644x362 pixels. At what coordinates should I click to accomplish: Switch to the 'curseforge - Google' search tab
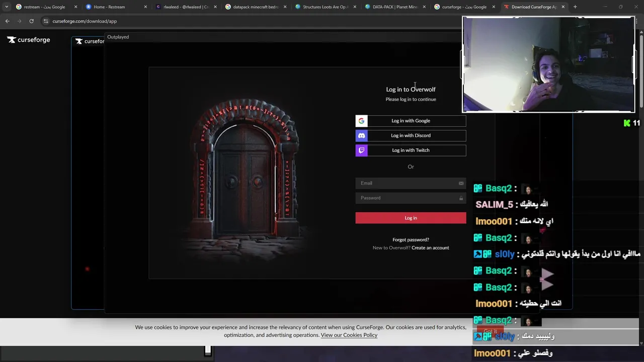[464, 7]
